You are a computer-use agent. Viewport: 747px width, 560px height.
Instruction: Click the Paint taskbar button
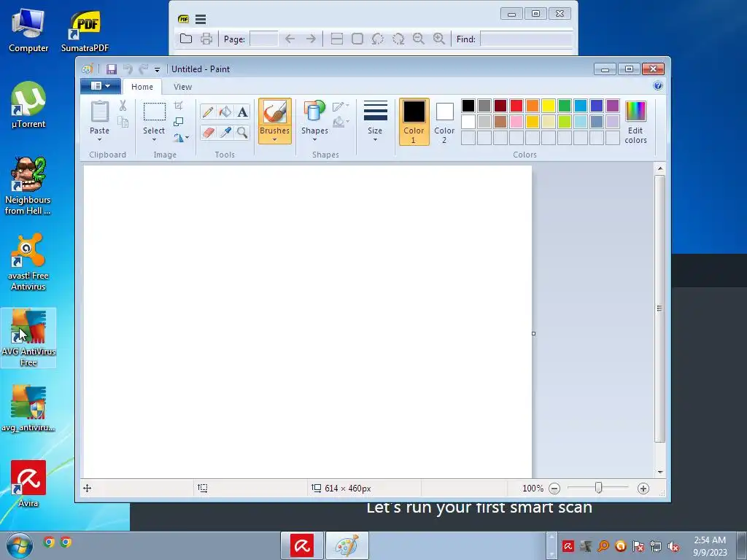coord(347,545)
